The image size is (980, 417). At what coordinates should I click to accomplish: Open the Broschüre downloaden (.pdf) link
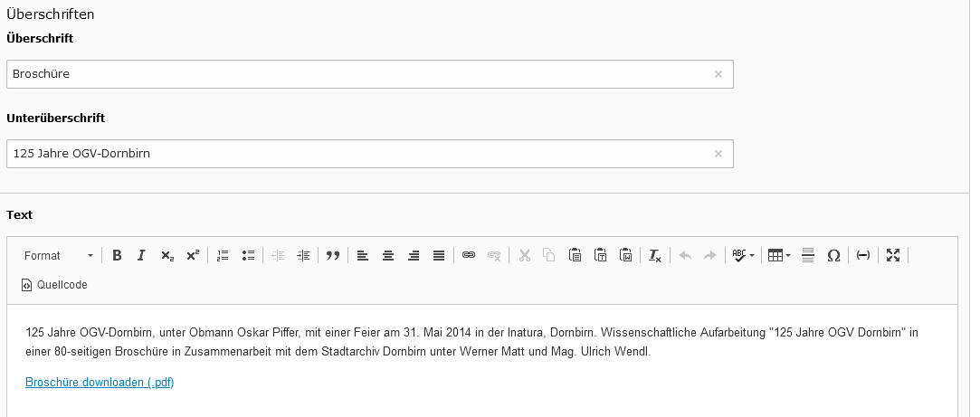click(x=100, y=383)
